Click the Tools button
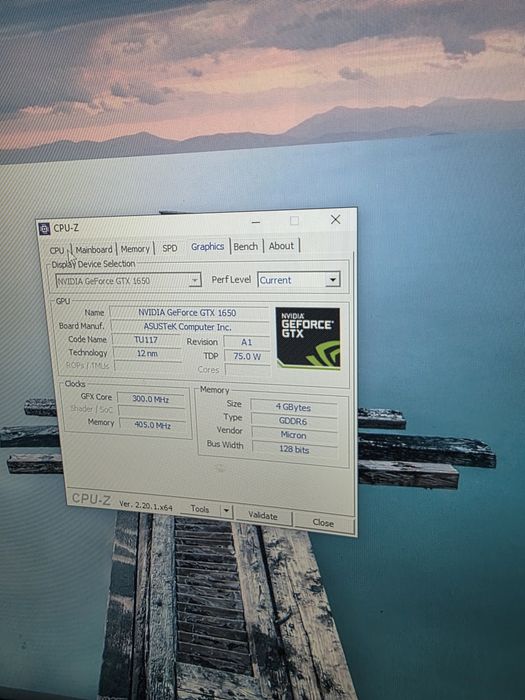525x700 pixels. coord(200,508)
